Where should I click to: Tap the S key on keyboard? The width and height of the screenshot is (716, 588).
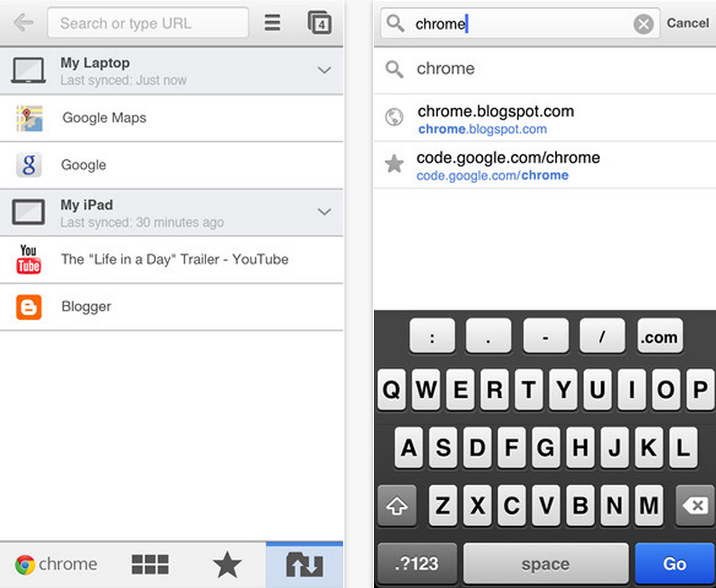(443, 448)
